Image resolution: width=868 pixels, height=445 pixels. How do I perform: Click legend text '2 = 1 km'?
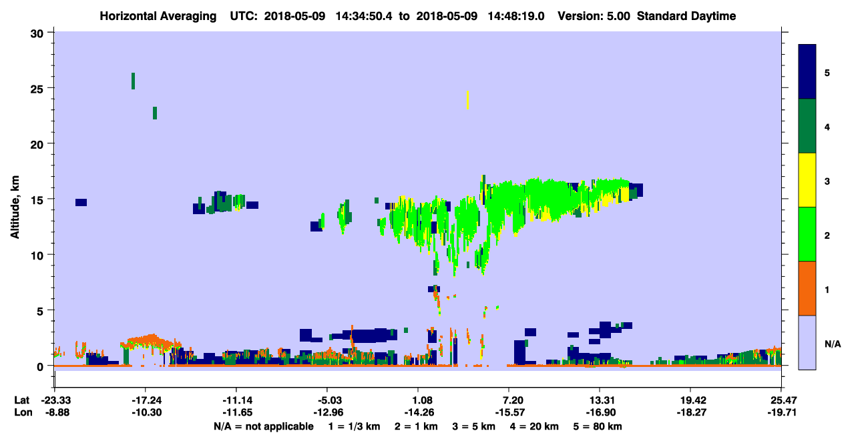click(x=416, y=426)
